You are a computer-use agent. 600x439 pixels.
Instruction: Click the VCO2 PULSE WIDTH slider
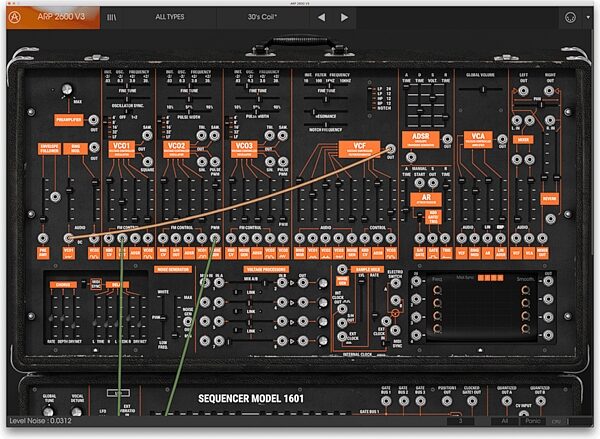(x=189, y=112)
